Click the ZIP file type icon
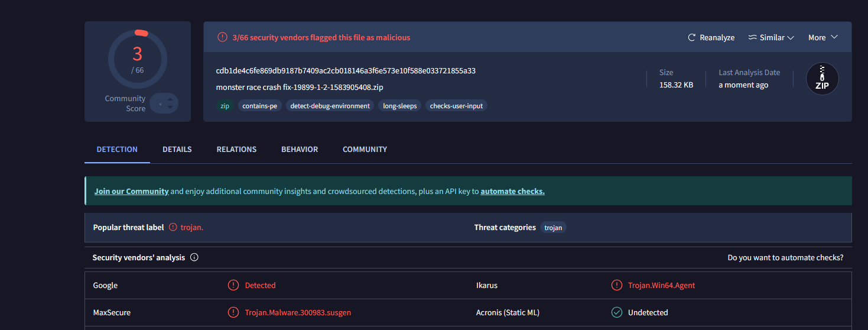The height and width of the screenshot is (330, 868). pos(823,79)
